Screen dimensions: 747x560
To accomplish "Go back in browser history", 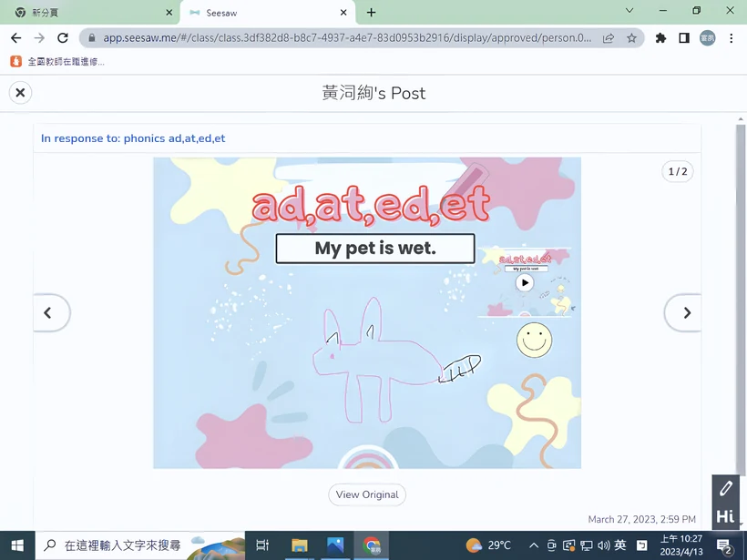I will click(15, 38).
